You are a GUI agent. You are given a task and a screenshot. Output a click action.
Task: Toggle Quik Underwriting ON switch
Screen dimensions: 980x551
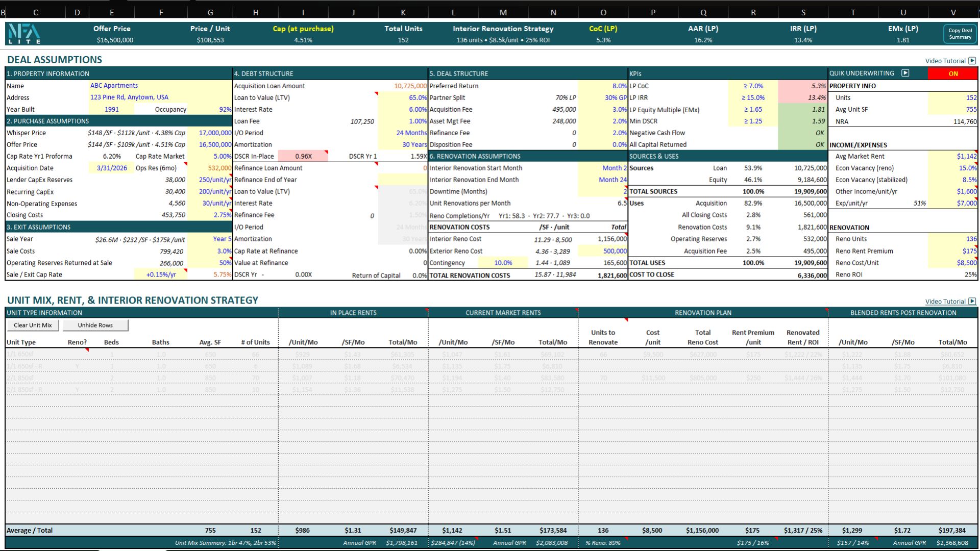point(952,73)
